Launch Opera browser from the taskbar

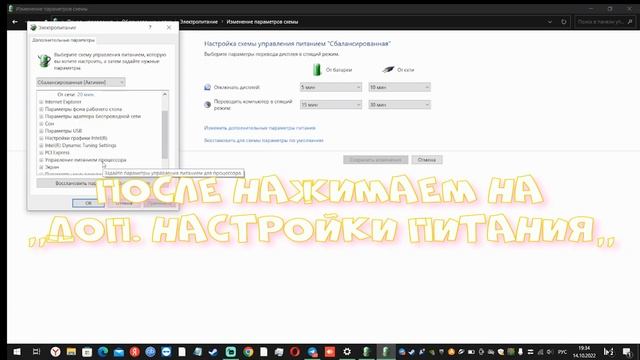pos(295,352)
